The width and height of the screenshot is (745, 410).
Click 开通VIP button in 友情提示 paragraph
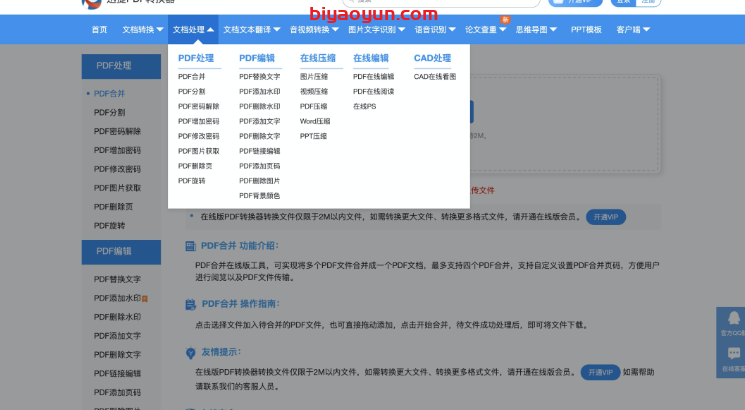[601, 372]
